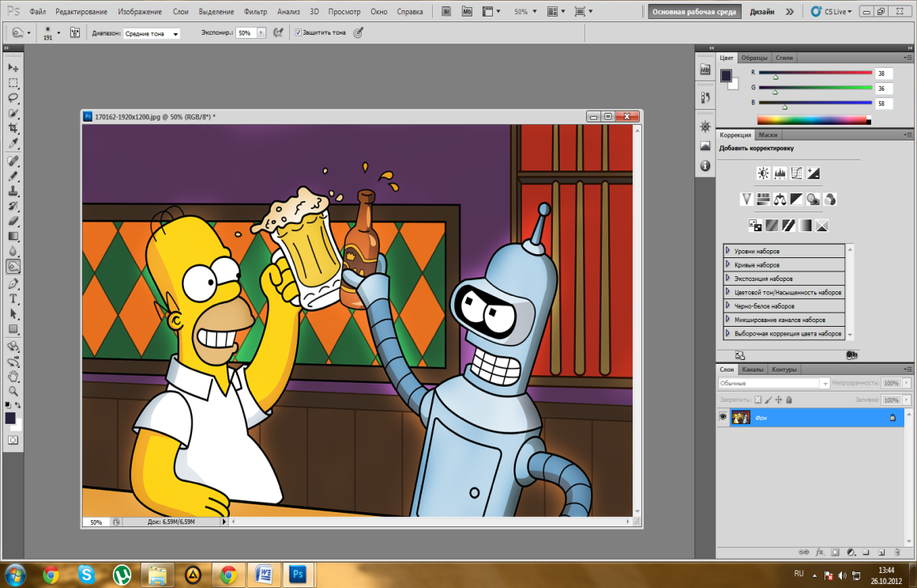917x588 pixels.
Task: Select the Eraser tool
Action: tap(13, 222)
